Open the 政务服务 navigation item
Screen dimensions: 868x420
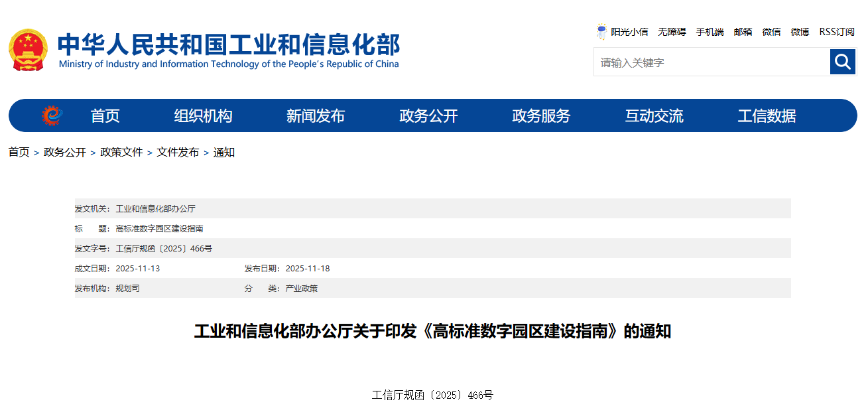coord(541,116)
